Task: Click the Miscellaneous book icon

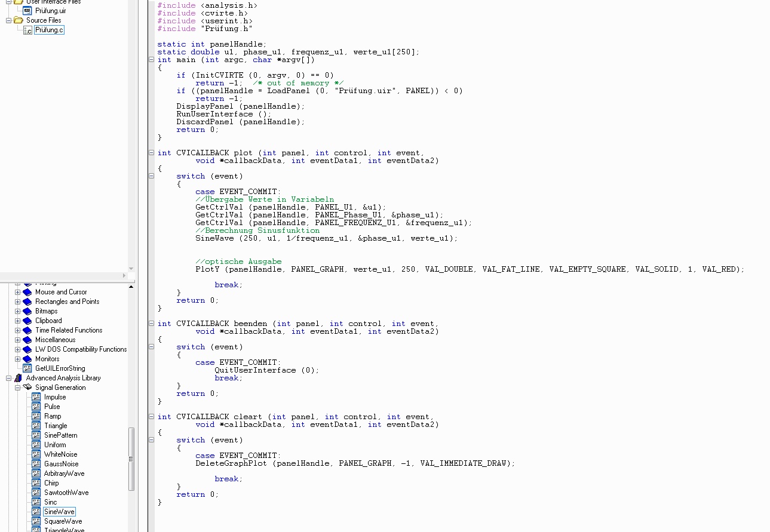Action: (27, 340)
